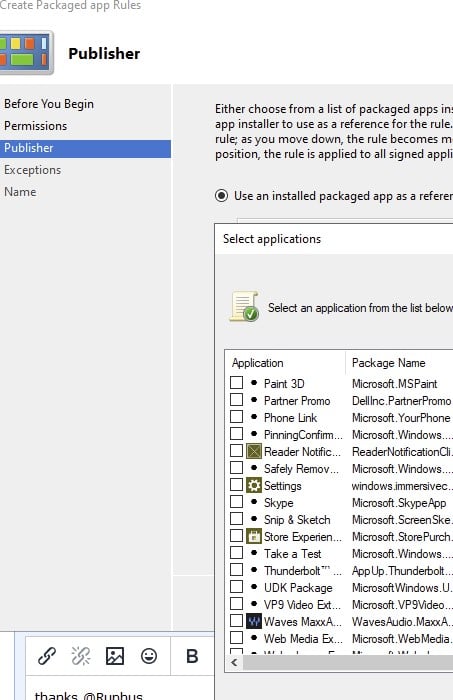Check the Take a Test checkbox
This screenshot has height=700, width=453.
(237, 553)
